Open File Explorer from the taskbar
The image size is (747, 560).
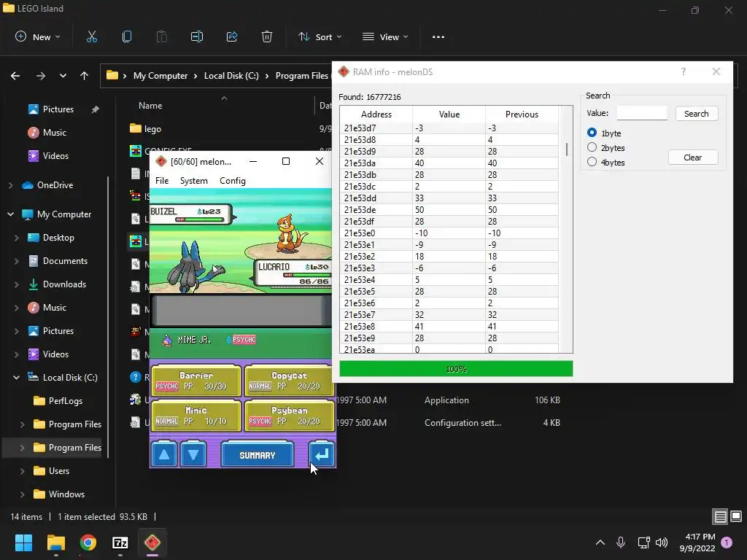[55, 542]
